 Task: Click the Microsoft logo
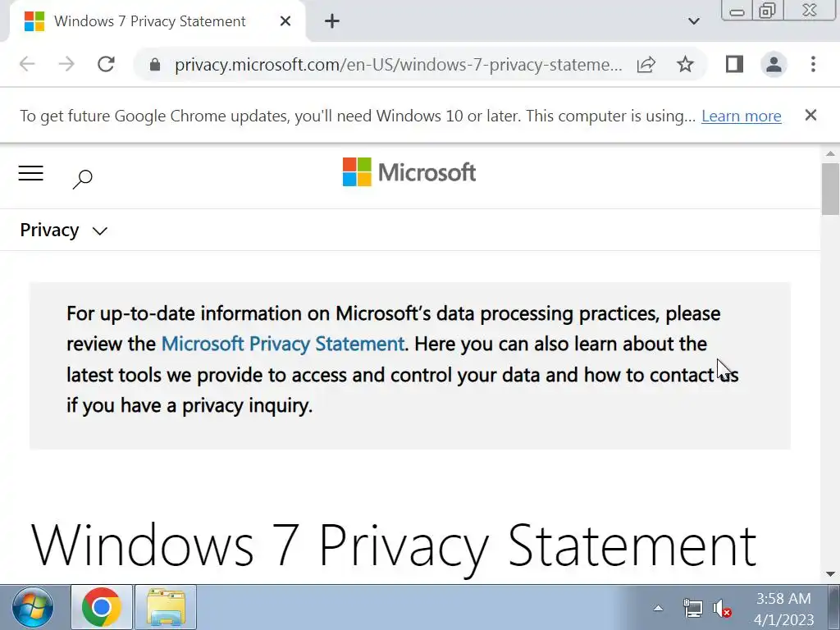point(409,172)
